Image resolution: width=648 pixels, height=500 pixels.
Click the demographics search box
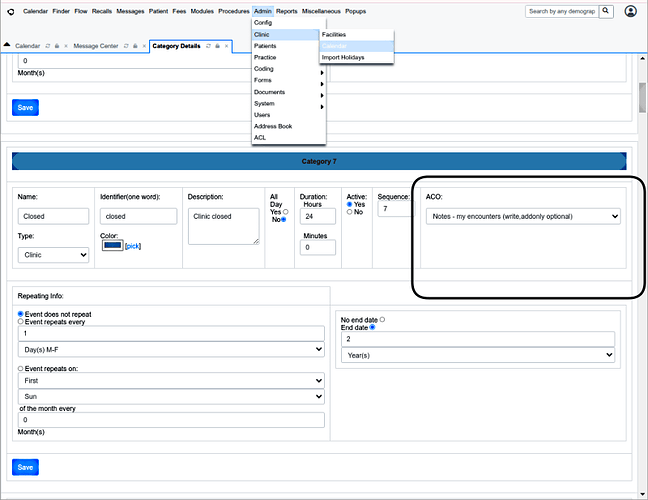coord(562,11)
